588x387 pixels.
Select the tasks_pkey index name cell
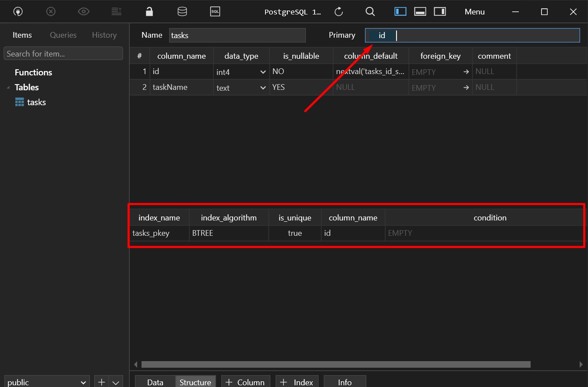pos(159,233)
